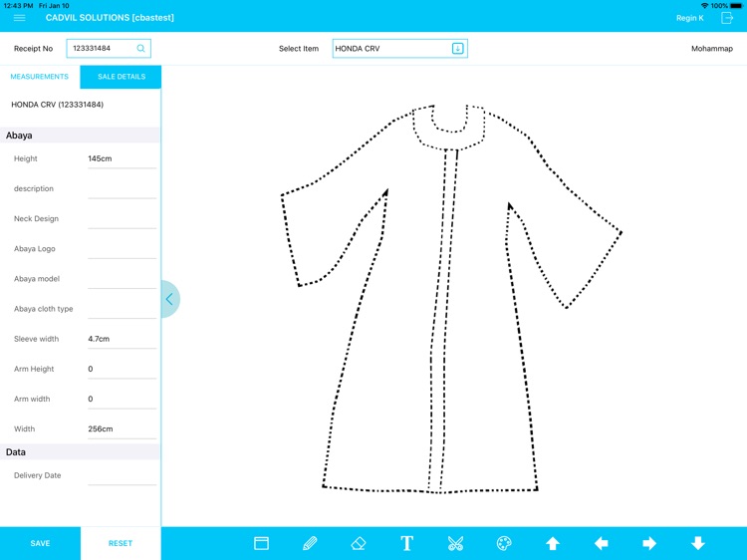Viewport: 747px width, 560px height.
Task: Click the Data section header
Action: click(80, 452)
